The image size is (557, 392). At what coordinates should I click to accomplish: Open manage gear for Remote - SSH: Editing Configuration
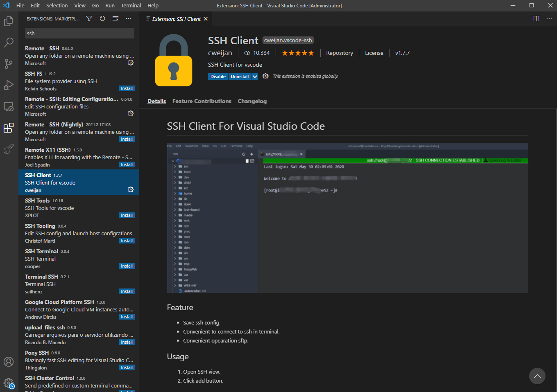tap(131, 113)
